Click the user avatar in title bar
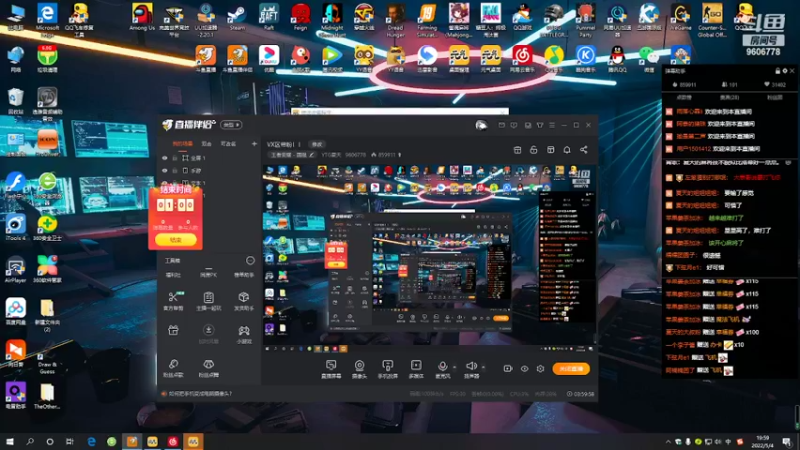 [481, 125]
